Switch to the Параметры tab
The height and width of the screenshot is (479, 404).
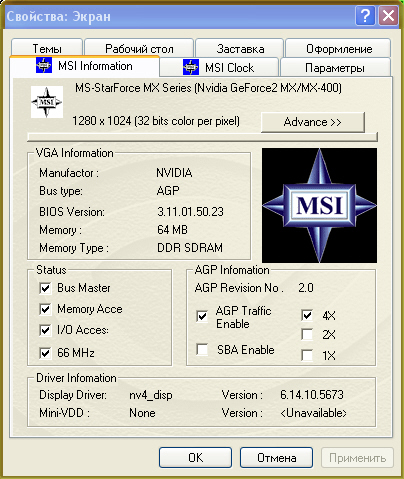click(335, 67)
